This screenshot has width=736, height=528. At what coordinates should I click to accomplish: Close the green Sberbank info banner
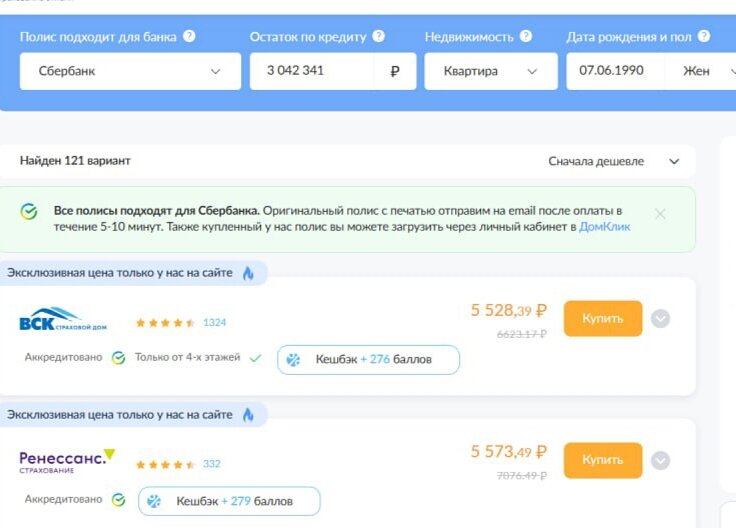(x=659, y=213)
